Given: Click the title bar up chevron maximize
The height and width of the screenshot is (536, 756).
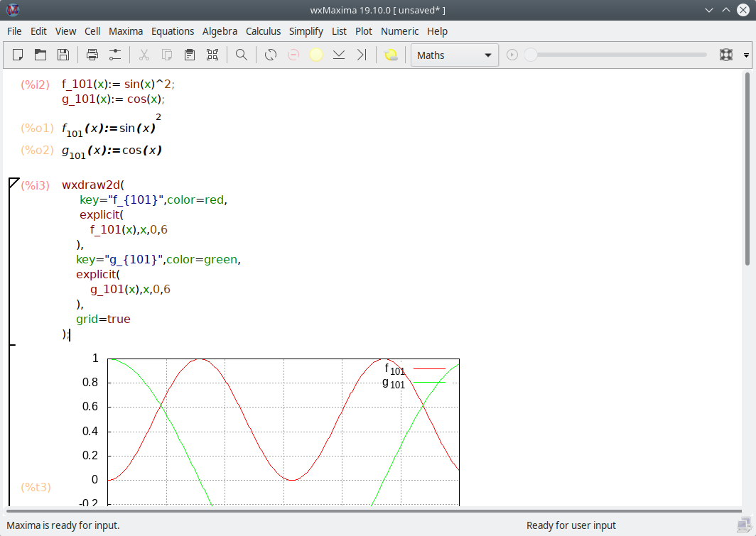Looking at the screenshot, I should coord(726,10).
